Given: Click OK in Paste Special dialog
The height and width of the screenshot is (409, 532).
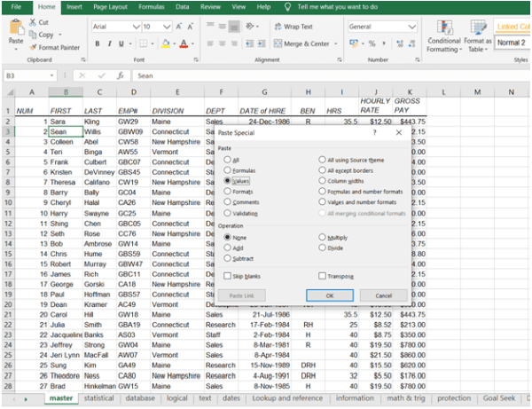Looking at the screenshot, I should pyautogui.click(x=329, y=295).
